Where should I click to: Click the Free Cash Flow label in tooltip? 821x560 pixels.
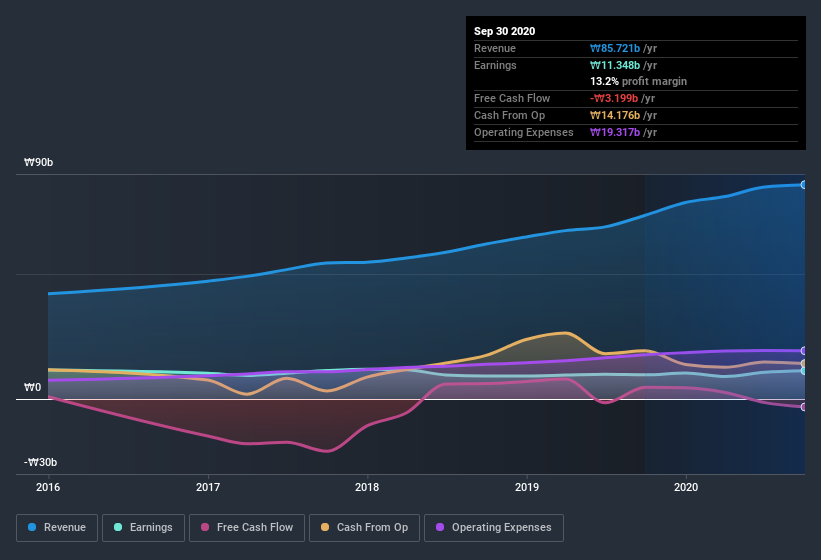pyautogui.click(x=512, y=98)
